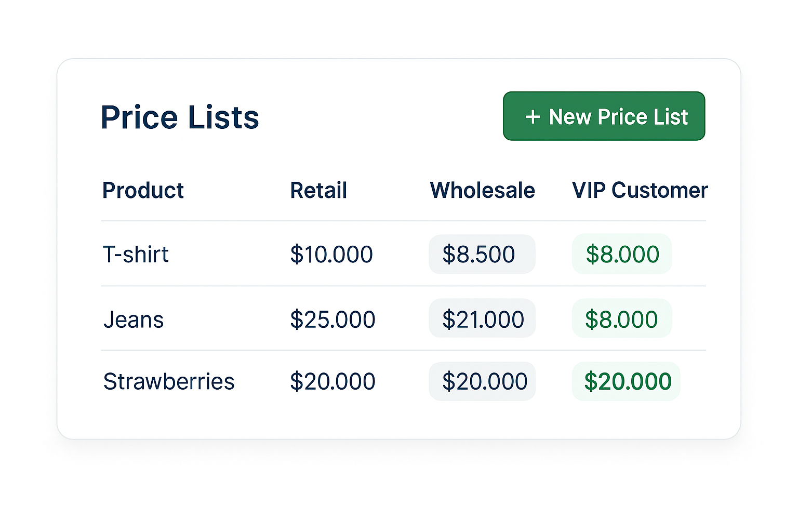Image resolution: width=798 pixels, height=532 pixels.
Task: Edit Strawberries VIP Customer green $20.000 badge
Action: click(x=627, y=382)
